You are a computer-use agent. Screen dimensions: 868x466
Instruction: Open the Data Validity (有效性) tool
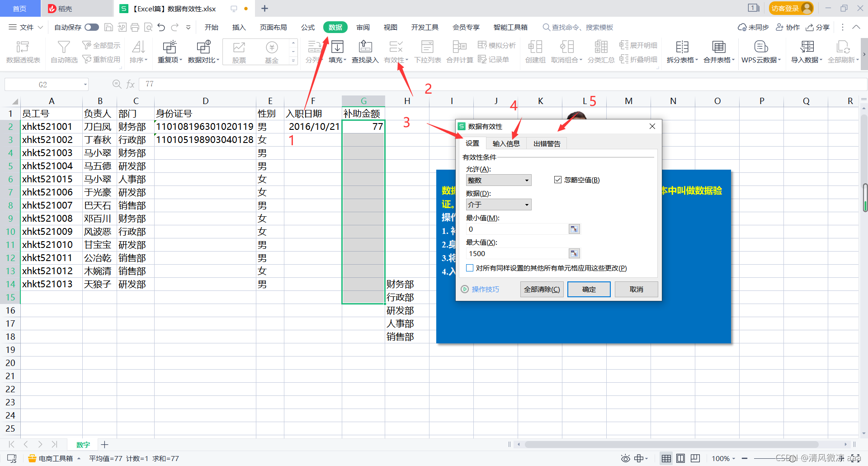click(396, 52)
